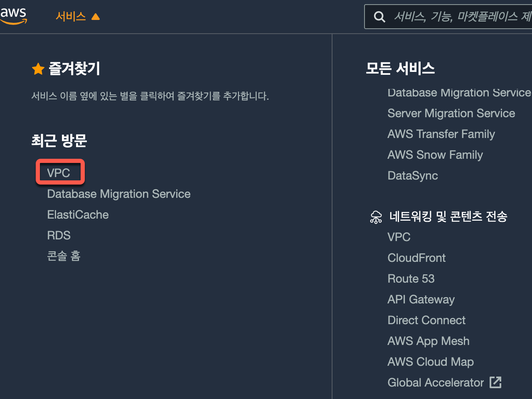Open Database Migration Service under all services

(459, 92)
